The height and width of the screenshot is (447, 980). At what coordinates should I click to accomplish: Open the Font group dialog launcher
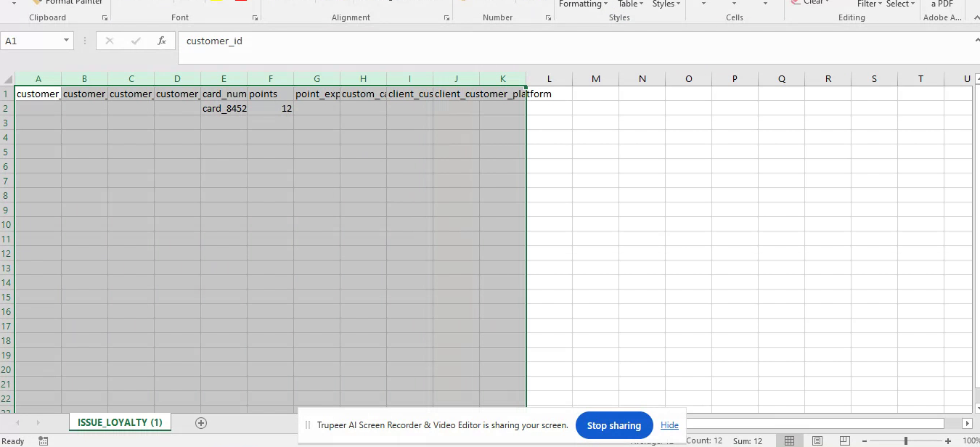coord(255,17)
